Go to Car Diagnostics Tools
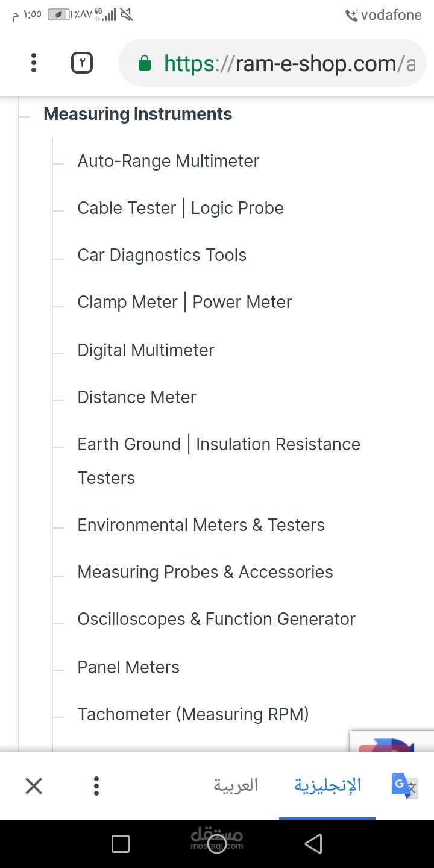The height and width of the screenshot is (868, 434). 162,255
